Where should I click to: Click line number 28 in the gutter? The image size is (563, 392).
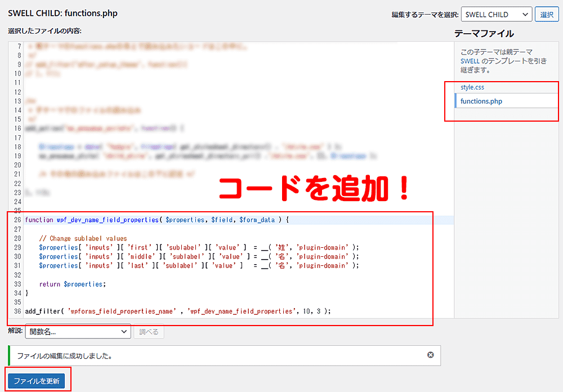pos(17,239)
